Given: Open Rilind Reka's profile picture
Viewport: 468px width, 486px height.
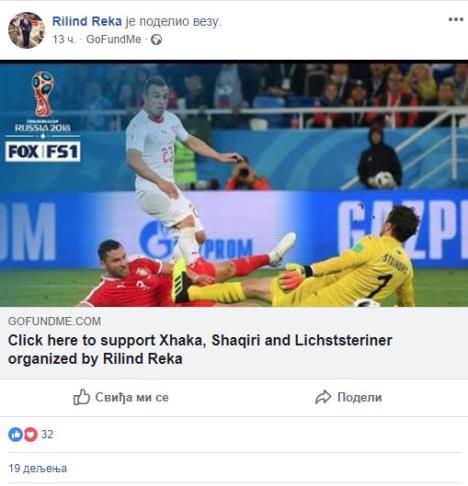Looking at the screenshot, I should tap(26, 30).
